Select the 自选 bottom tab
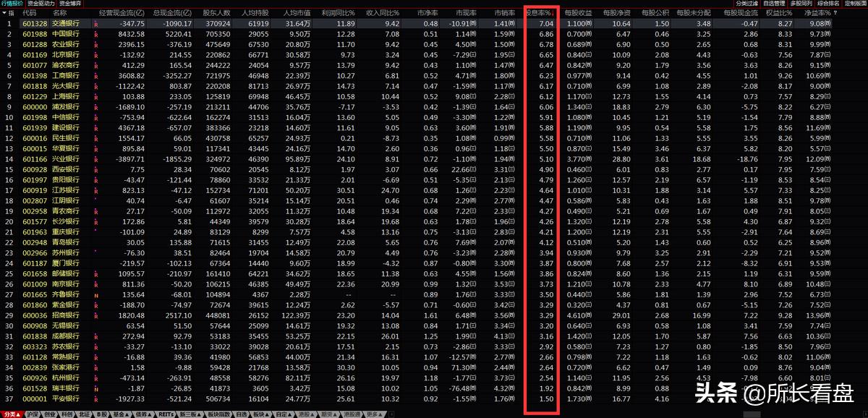868x418 pixels. tap(242, 414)
